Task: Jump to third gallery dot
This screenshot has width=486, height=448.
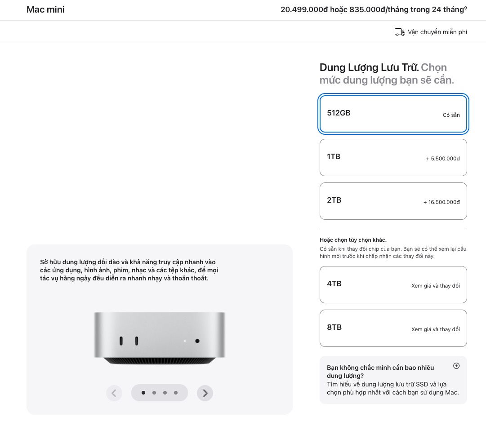Action: (x=165, y=393)
